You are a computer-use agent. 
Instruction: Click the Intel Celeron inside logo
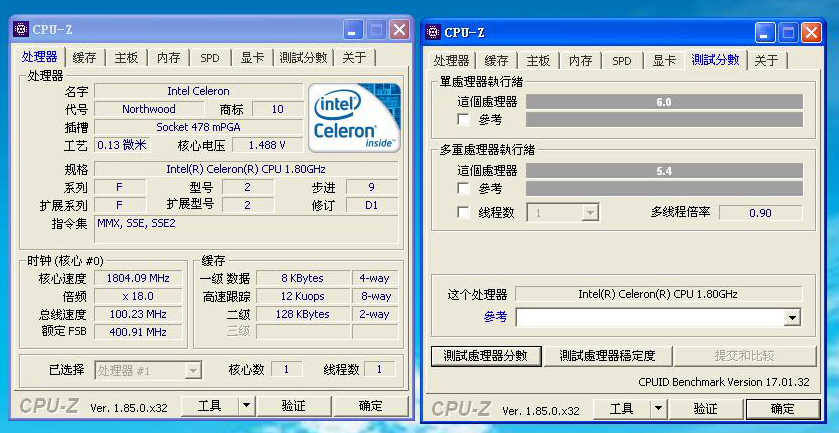354,118
